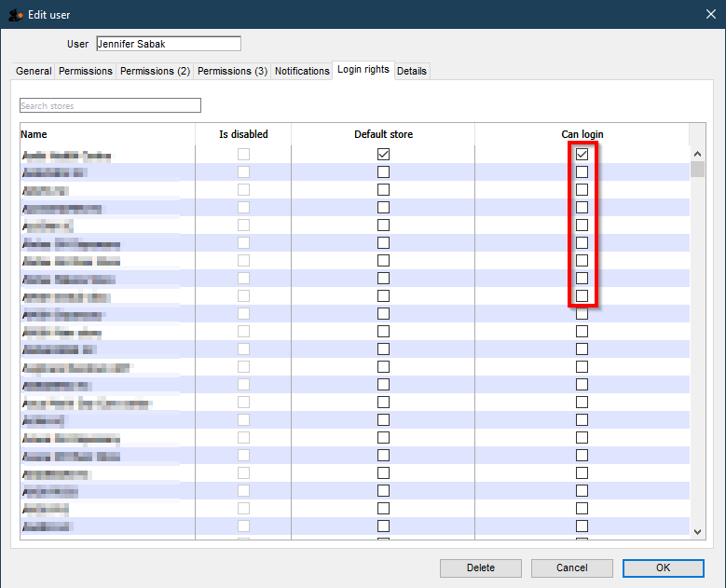
Task: Uncheck Default store in first row
Action: click(x=383, y=154)
